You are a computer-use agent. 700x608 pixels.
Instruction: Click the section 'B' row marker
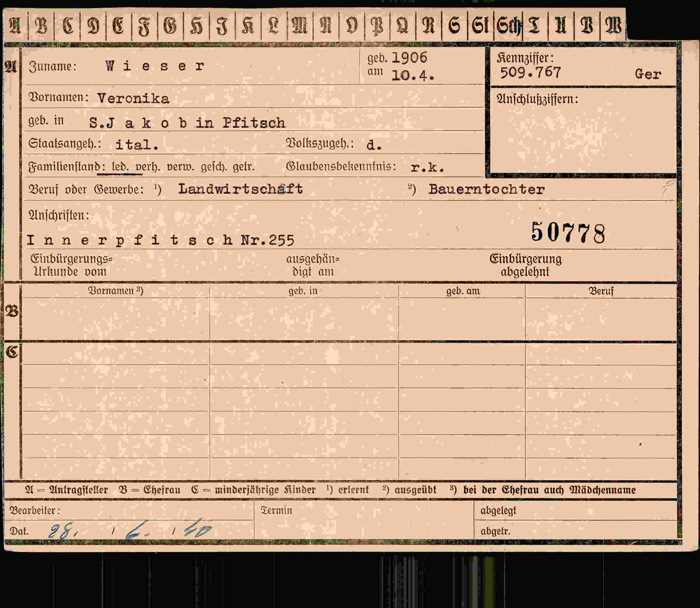point(12,311)
